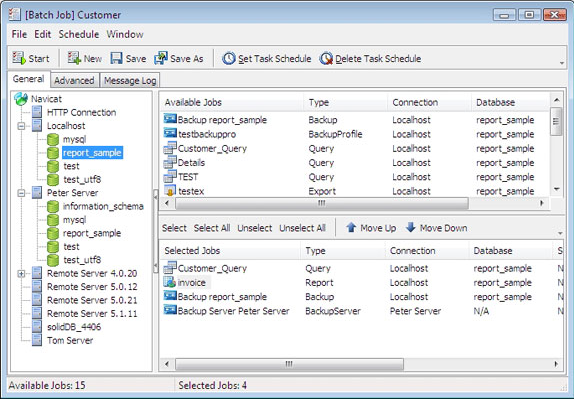Select Remote Server 5.0.21 in tree
The image size is (574, 399).
click(92, 300)
